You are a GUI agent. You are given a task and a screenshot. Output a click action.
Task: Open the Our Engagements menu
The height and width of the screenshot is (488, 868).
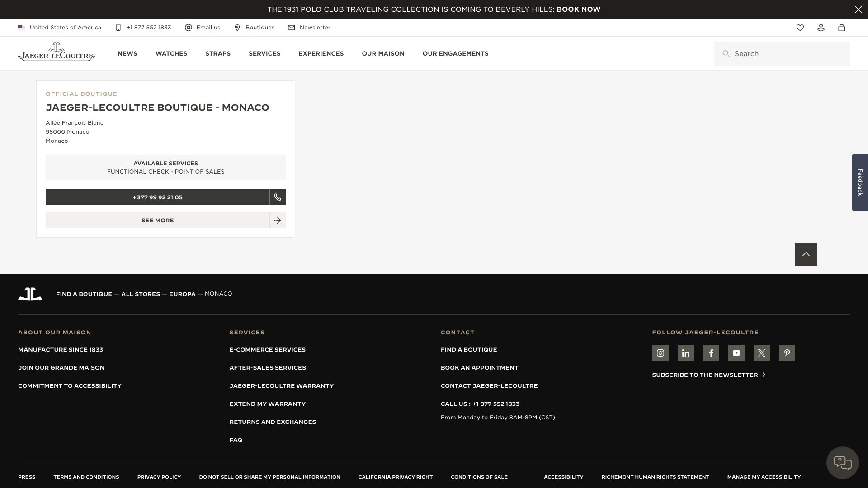tap(456, 53)
